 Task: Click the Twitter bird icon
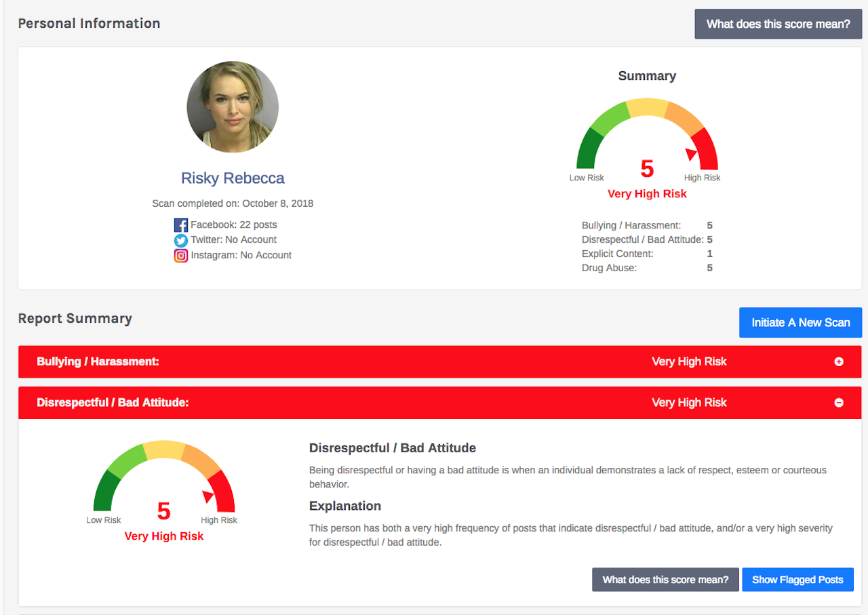[180, 240]
